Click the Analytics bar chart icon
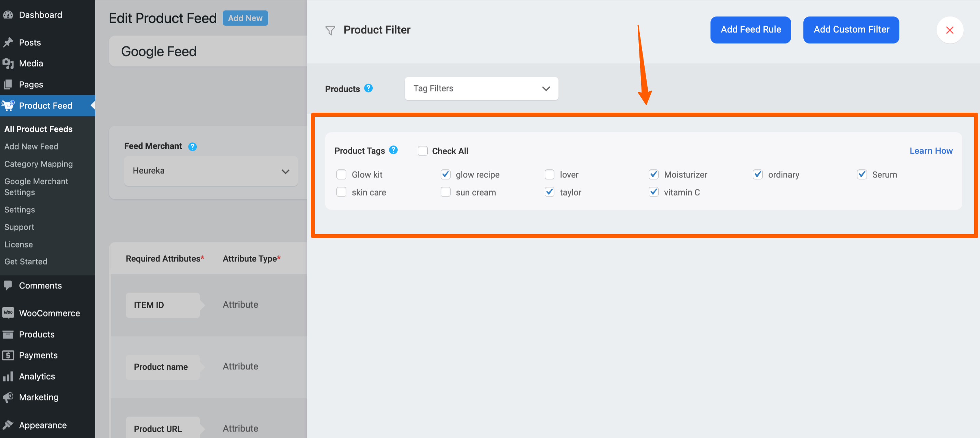This screenshot has width=980, height=438. click(x=8, y=376)
